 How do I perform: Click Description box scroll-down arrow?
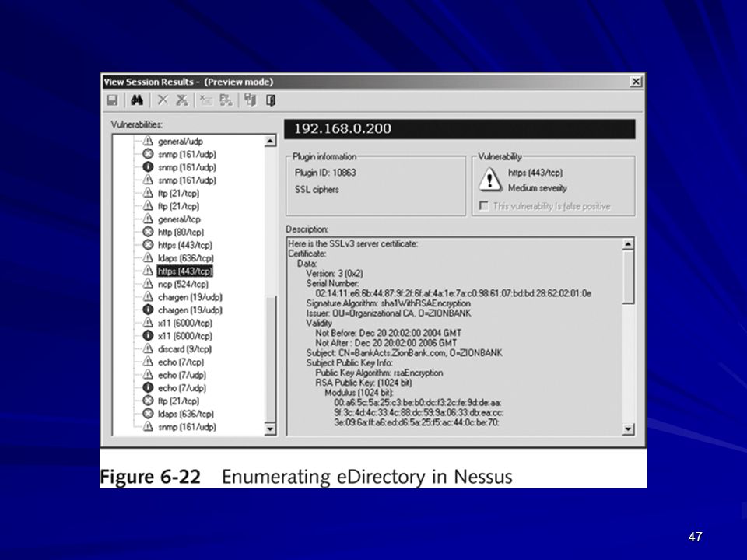pos(628,429)
